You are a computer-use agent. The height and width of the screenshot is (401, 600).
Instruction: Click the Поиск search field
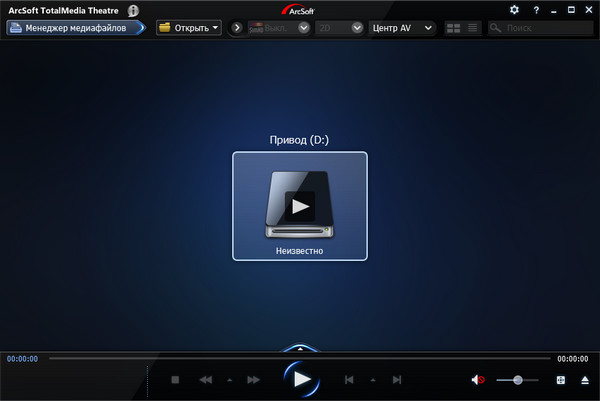545,28
